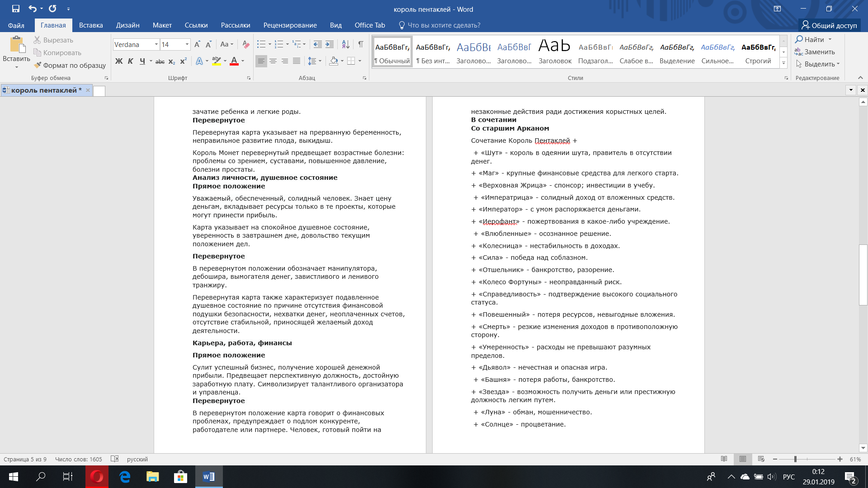This screenshot has height=488, width=868.
Task: Open Microsoft Edge from taskbar
Action: 125,477
